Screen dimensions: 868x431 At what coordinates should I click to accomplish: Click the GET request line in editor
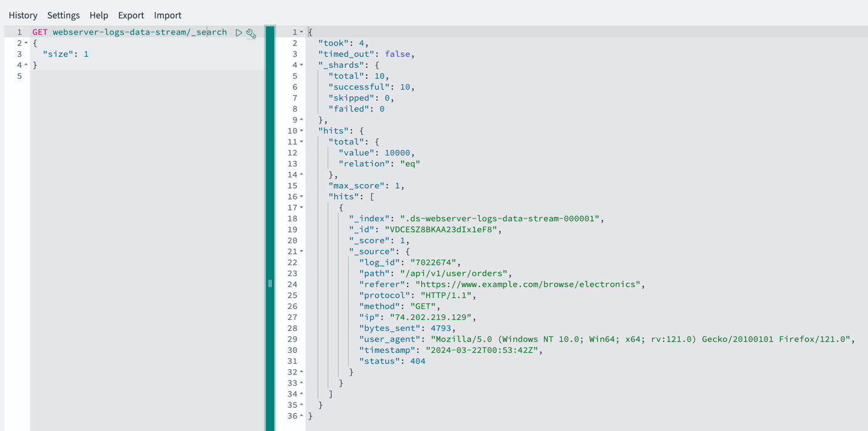[x=130, y=32]
